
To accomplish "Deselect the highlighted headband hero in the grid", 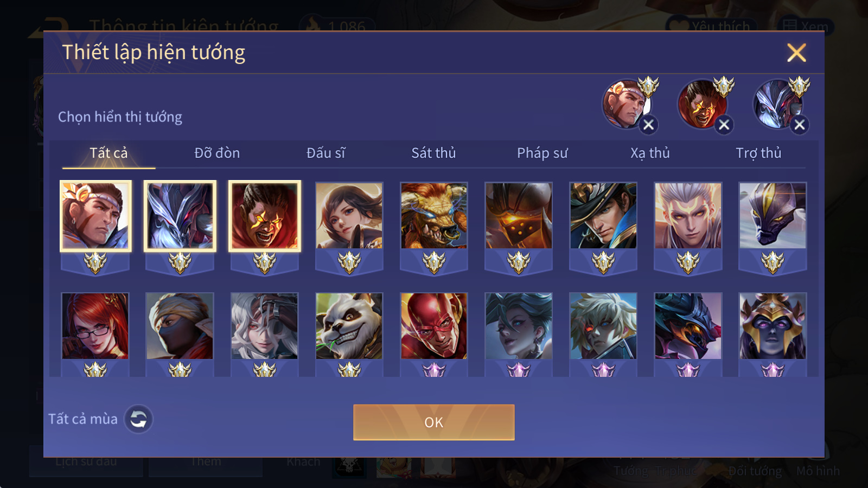I will (x=95, y=216).
